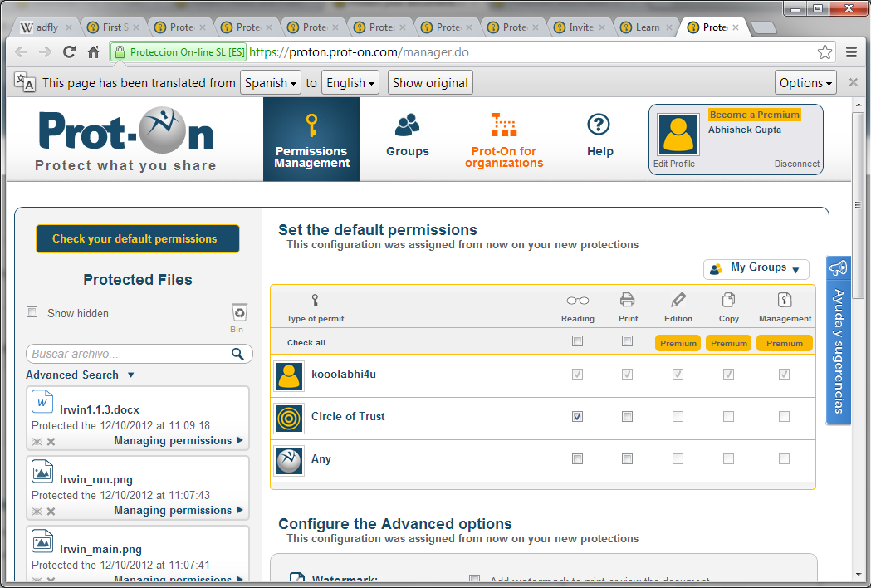Click the user profile avatar picture
This screenshot has width=871, height=588.
pyautogui.click(x=678, y=135)
